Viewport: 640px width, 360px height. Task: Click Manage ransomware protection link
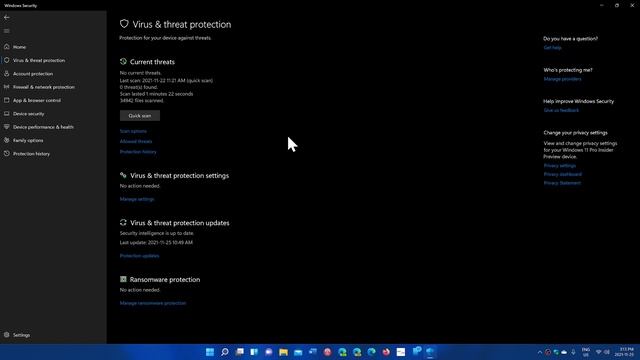[x=153, y=303]
